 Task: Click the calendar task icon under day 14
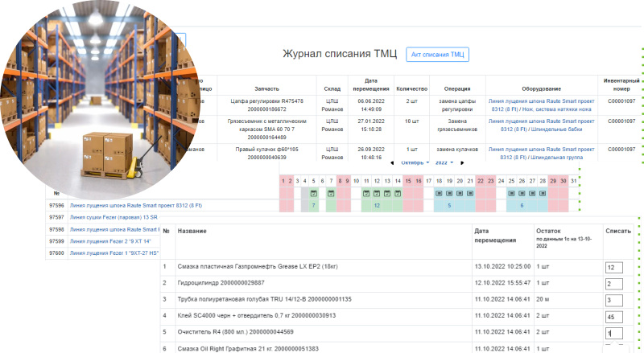tap(397, 194)
